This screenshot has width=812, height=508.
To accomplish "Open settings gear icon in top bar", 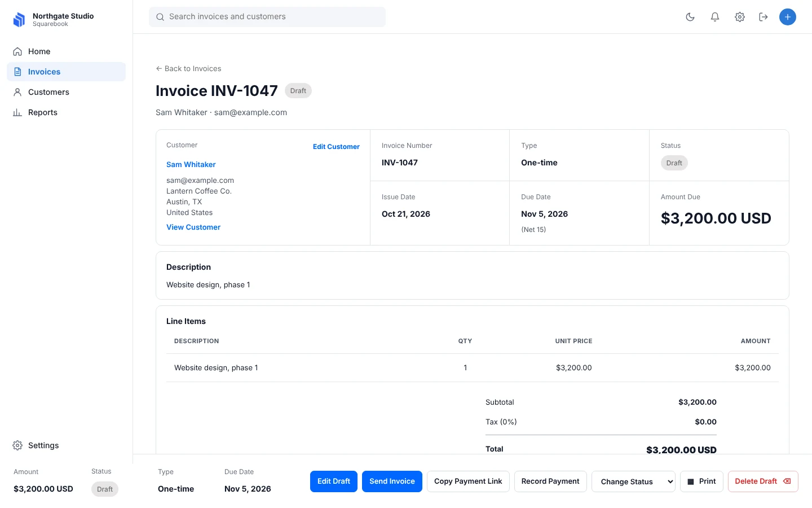I will click(x=740, y=17).
